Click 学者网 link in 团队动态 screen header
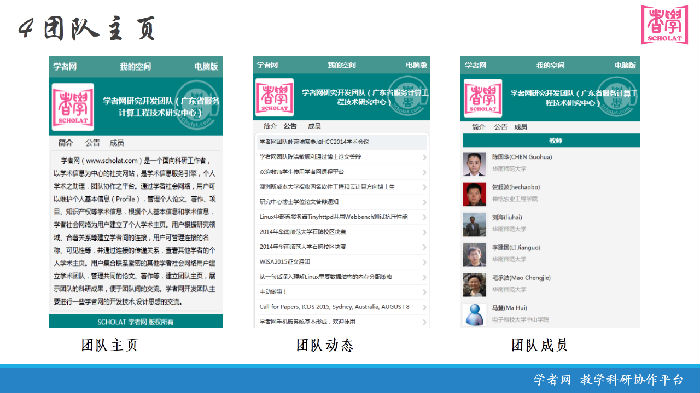This screenshot has width=700, height=393. coord(267,65)
